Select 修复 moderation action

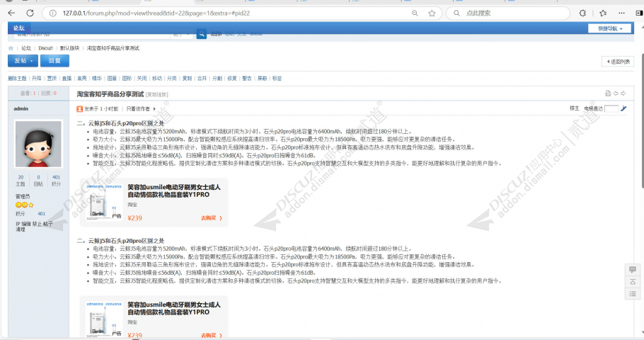[x=232, y=78]
